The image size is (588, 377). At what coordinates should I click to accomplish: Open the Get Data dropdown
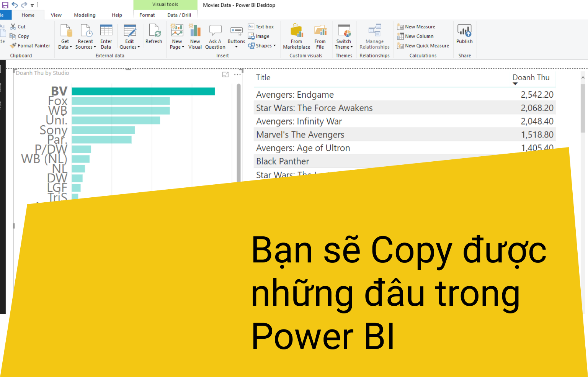coord(65,44)
